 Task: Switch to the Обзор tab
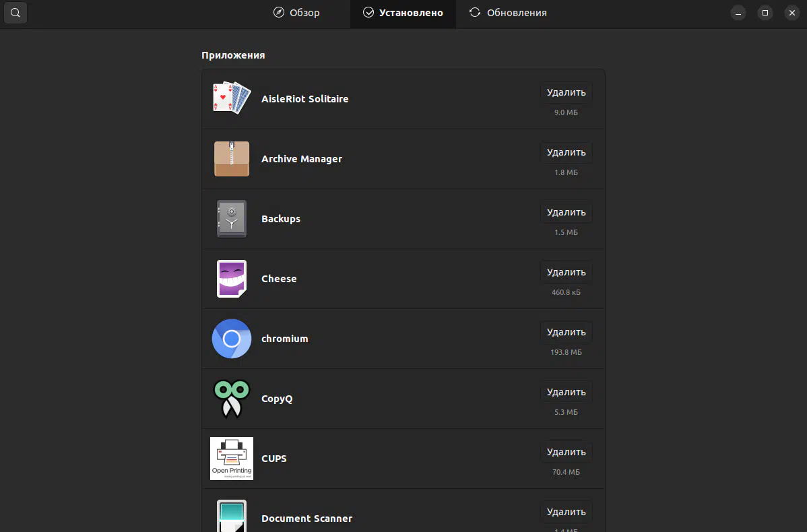(296, 13)
